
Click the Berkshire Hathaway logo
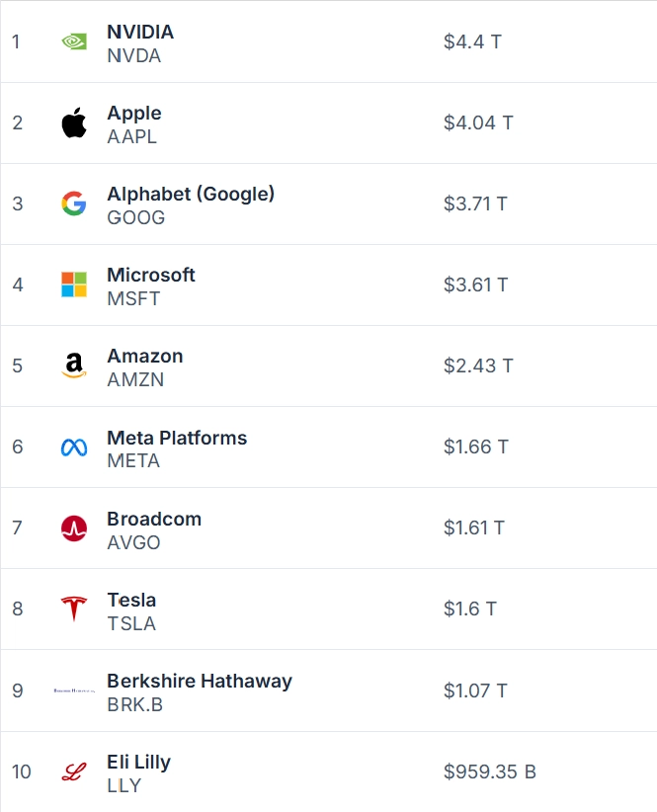click(x=75, y=690)
